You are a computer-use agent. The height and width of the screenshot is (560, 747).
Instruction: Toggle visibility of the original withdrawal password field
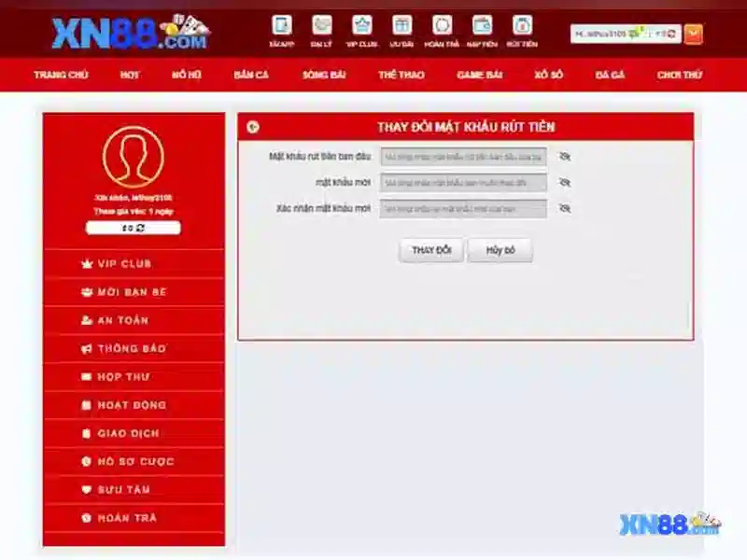[x=564, y=156]
